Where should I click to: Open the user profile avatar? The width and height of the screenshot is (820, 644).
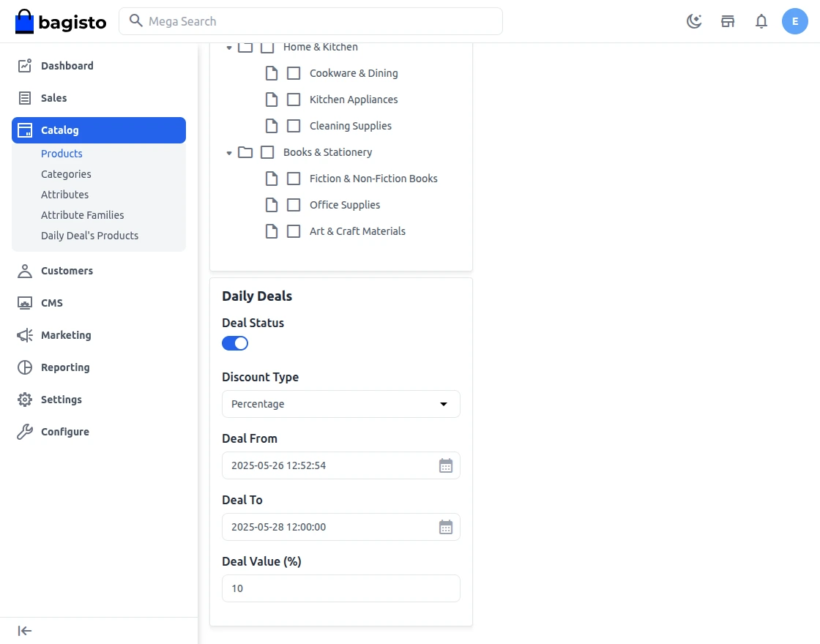795,21
